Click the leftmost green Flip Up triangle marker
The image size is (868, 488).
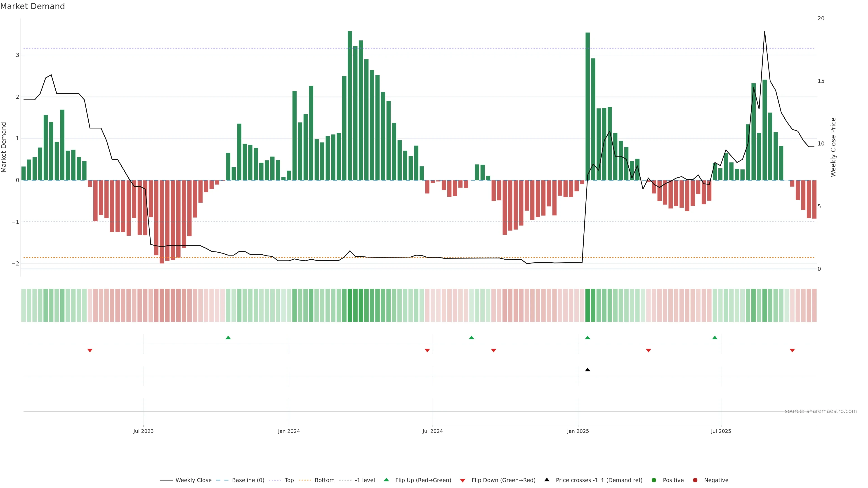click(x=228, y=338)
